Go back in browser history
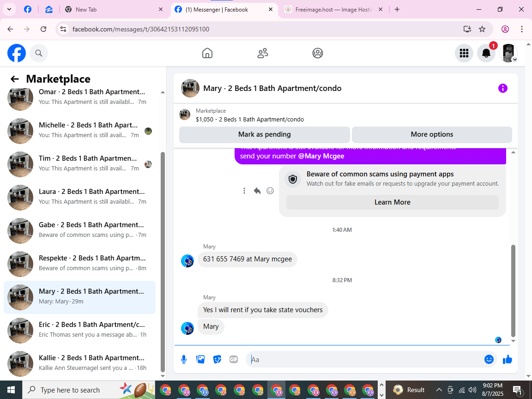Image resolution: width=532 pixels, height=399 pixels. 10,29
